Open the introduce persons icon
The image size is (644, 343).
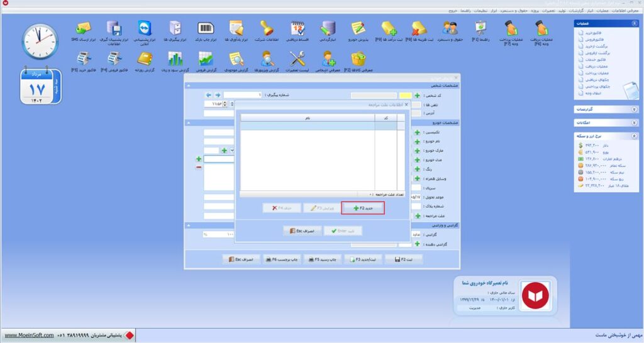pyautogui.click(x=328, y=59)
